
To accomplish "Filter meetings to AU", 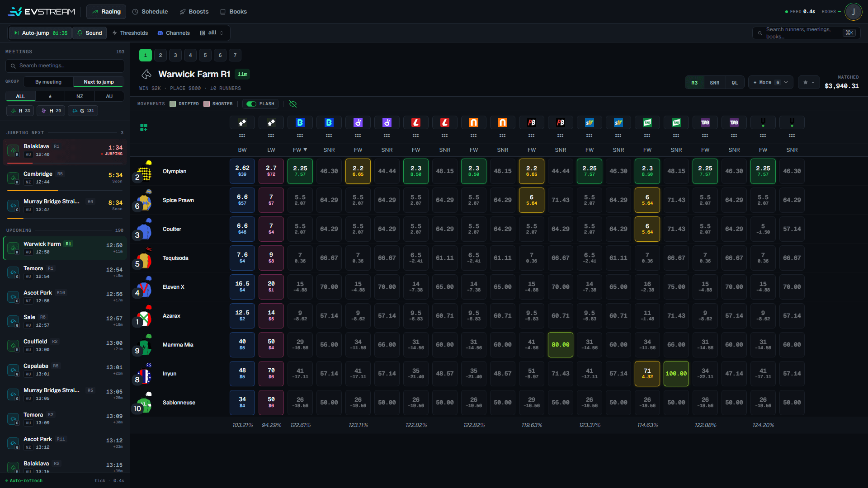I will pyautogui.click(x=109, y=96).
